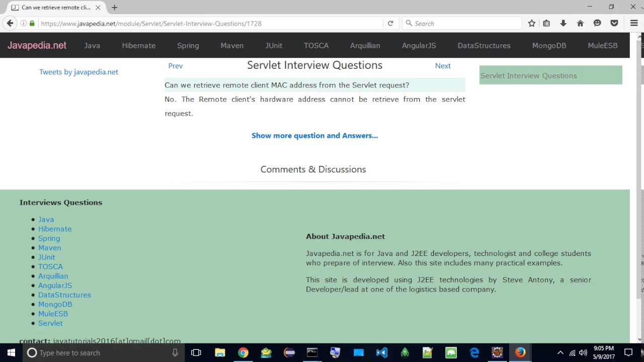The height and width of the screenshot is (362, 644).
Task: Save page to Pocket icon
Action: coord(614,23)
